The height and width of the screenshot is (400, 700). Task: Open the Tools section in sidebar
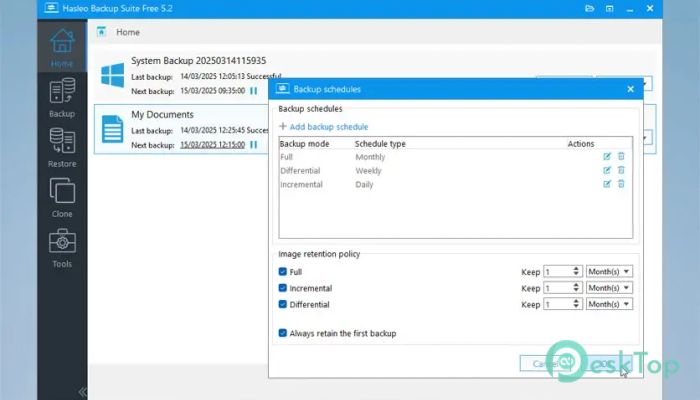62,248
